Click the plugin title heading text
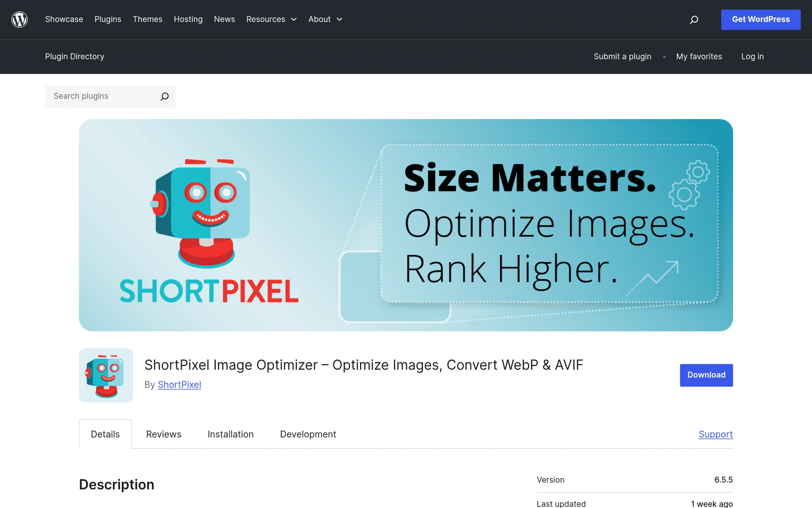The height and width of the screenshot is (508, 812). coord(364,365)
